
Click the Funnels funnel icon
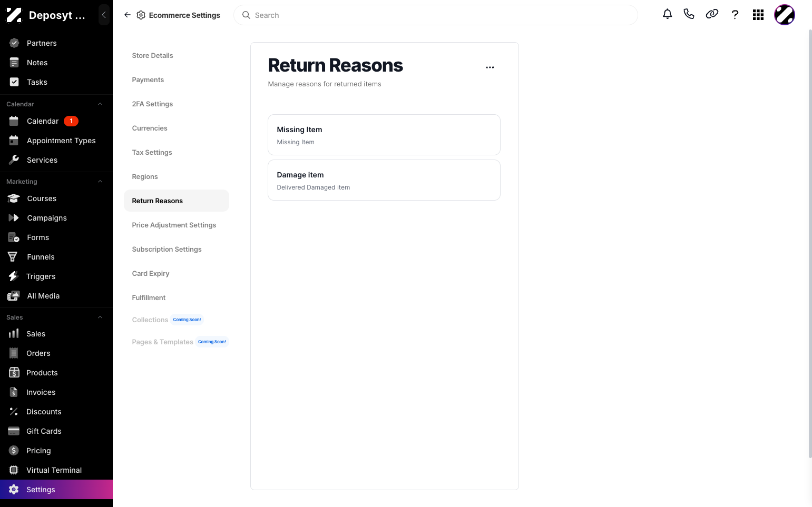[x=13, y=257]
